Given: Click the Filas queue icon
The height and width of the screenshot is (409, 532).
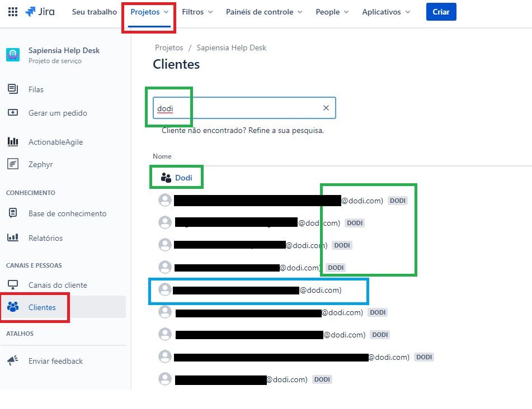Looking at the screenshot, I should point(13,89).
